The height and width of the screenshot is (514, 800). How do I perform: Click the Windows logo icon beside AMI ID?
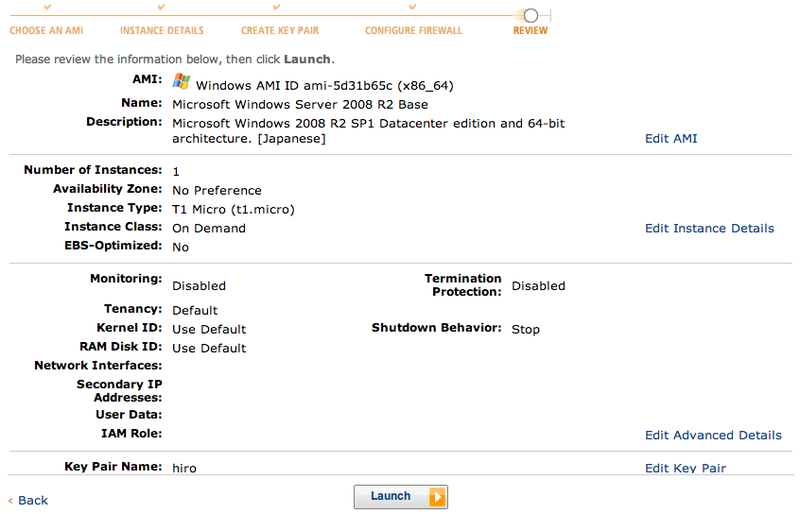pyautogui.click(x=181, y=81)
